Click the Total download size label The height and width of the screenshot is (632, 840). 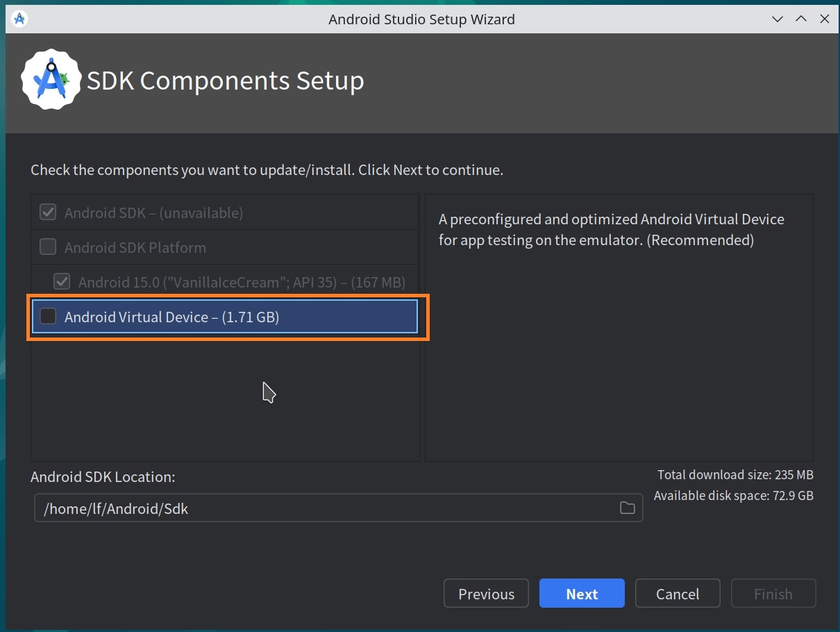735,475
